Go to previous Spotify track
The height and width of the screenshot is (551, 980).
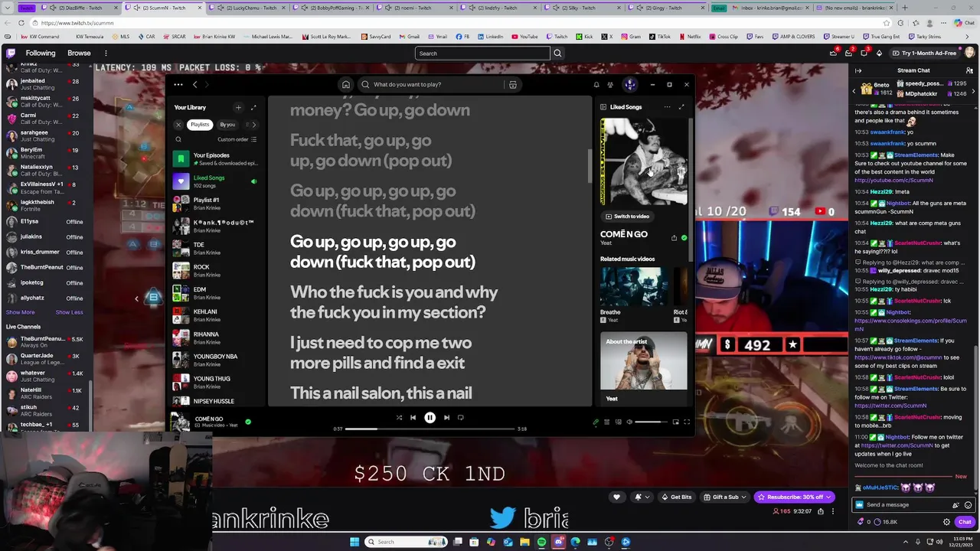(413, 418)
